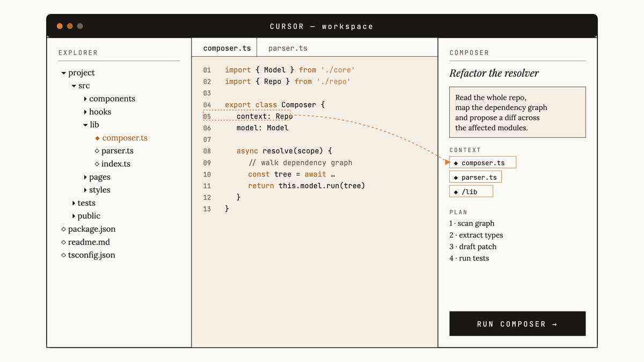This screenshot has width=644, height=362.
Task: Click the 'const tree = await …' line
Action: 291,174
